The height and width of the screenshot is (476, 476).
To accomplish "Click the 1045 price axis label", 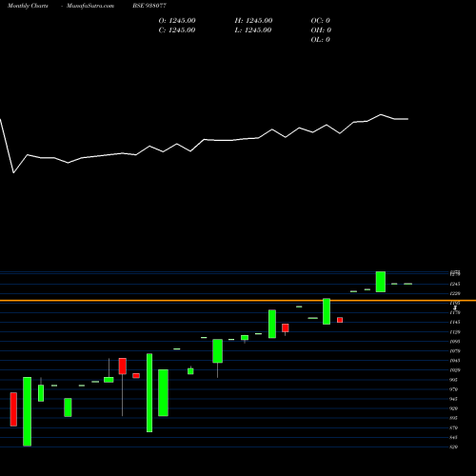I will point(455,361).
